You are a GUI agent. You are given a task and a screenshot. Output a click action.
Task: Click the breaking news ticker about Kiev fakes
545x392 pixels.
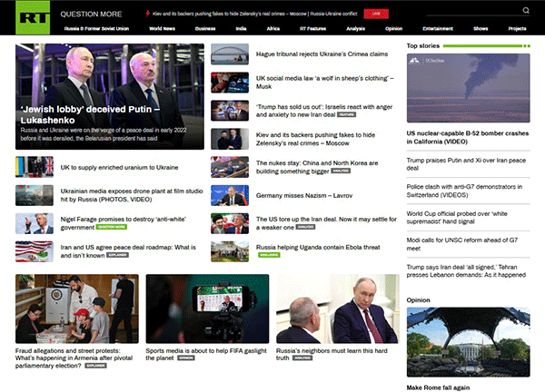pos(254,14)
